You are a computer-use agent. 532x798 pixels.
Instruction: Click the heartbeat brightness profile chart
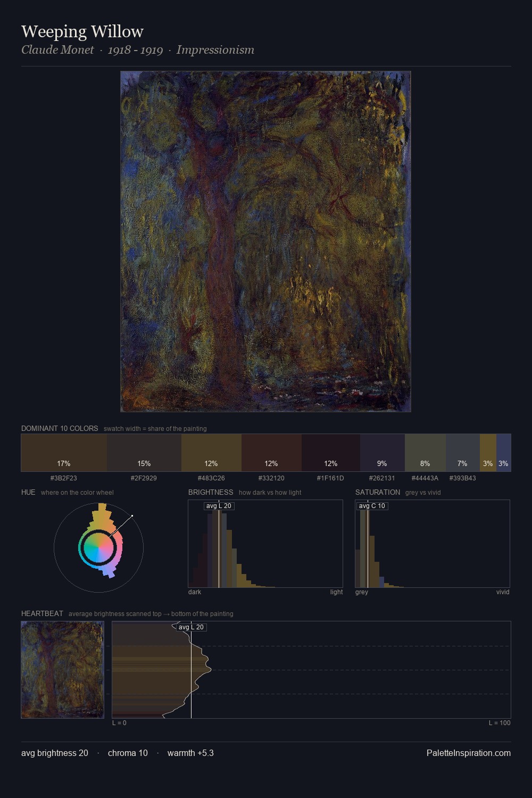coord(311,670)
